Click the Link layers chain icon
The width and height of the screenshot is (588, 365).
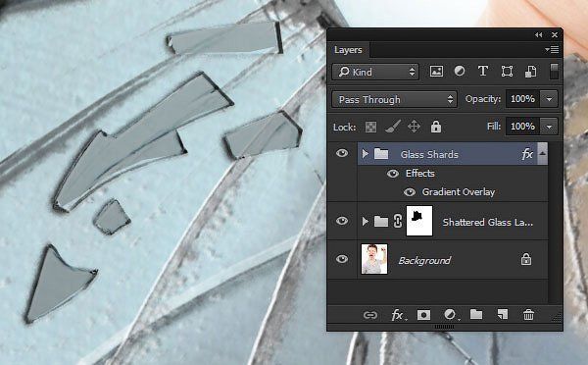(x=370, y=315)
